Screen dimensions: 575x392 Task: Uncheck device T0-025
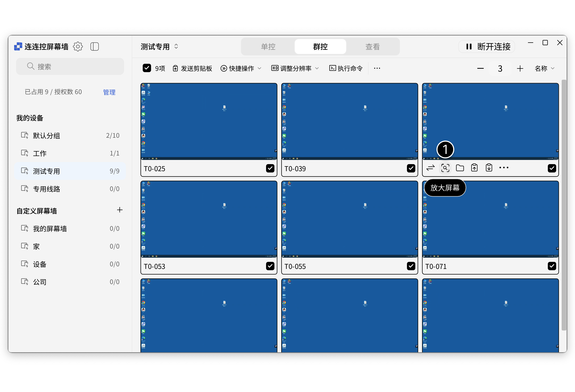tap(270, 168)
